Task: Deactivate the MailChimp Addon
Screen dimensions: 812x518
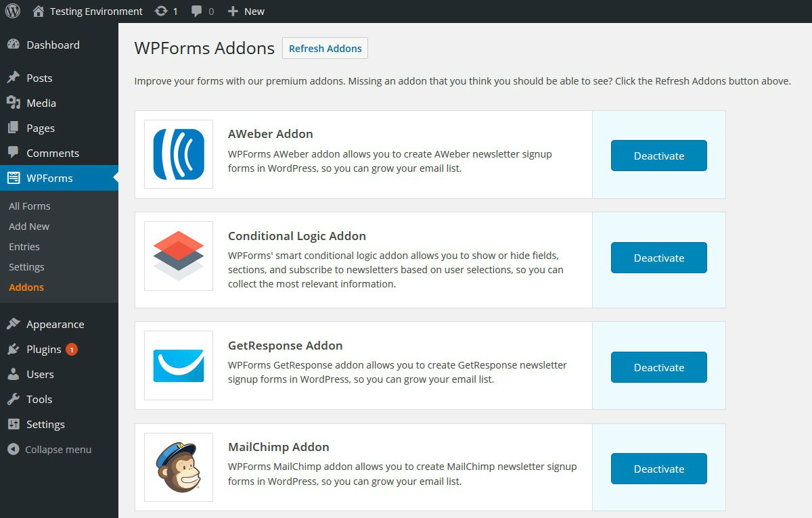Action: tap(658, 469)
